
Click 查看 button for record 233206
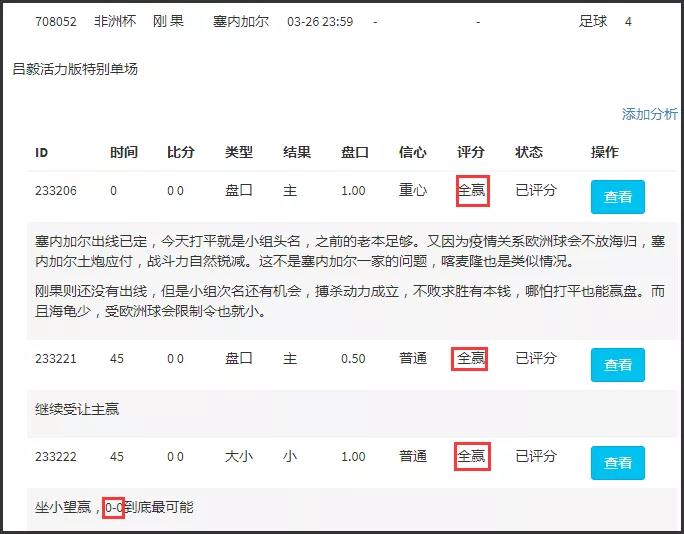(x=618, y=197)
